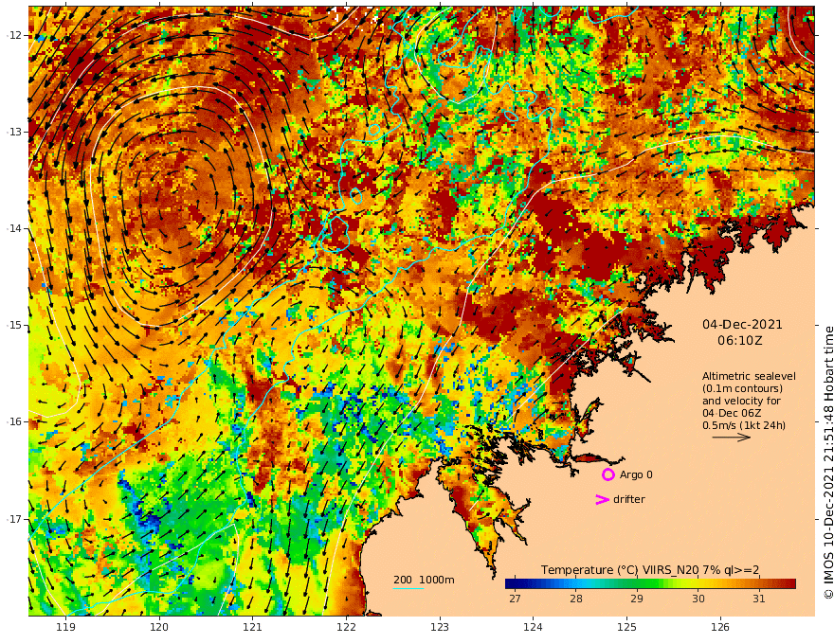Click the '(0.1m contours)' text

coord(742,388)
